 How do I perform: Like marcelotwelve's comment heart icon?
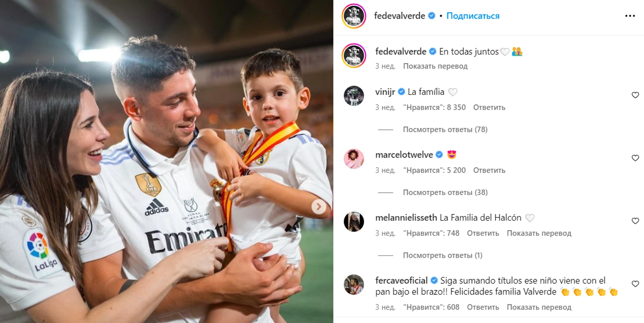[635, 158]
